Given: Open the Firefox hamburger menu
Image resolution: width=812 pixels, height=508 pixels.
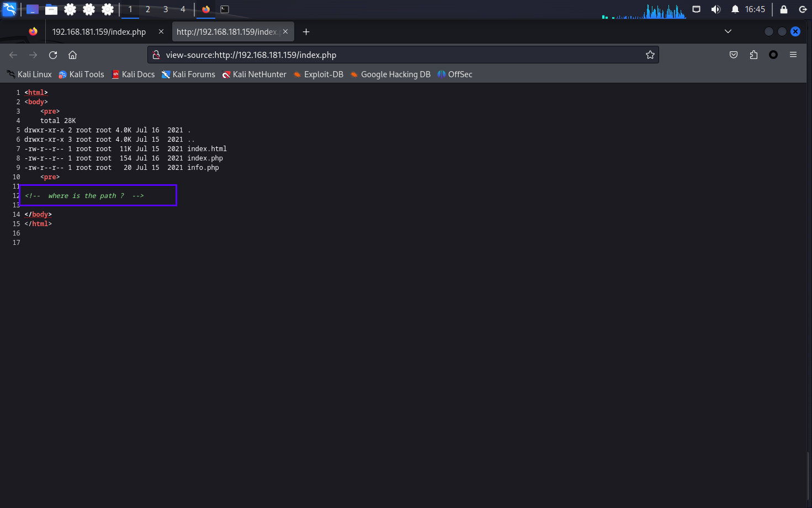Looking at the screenshot, I should [x=793, y=55].
